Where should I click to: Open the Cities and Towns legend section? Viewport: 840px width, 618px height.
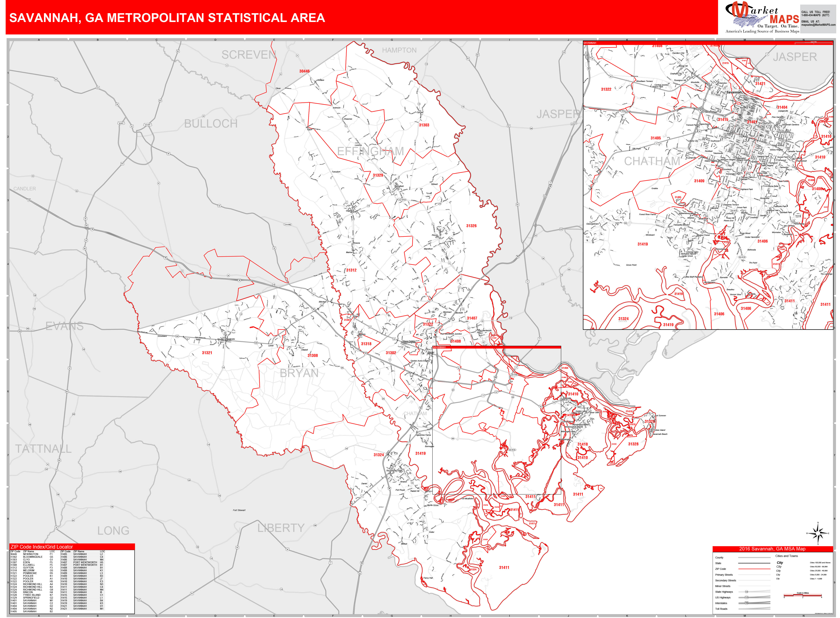pyautogui.click(x=787, y=556)
